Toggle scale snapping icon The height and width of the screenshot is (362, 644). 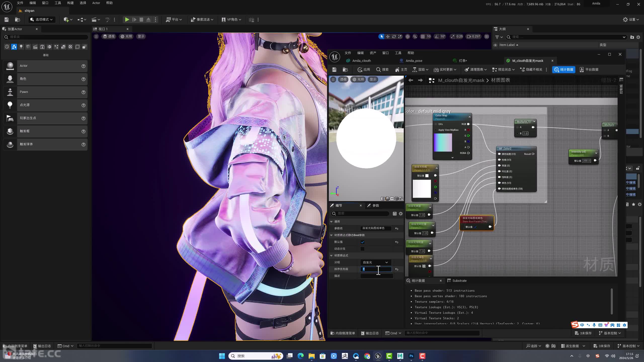point(453,36)
